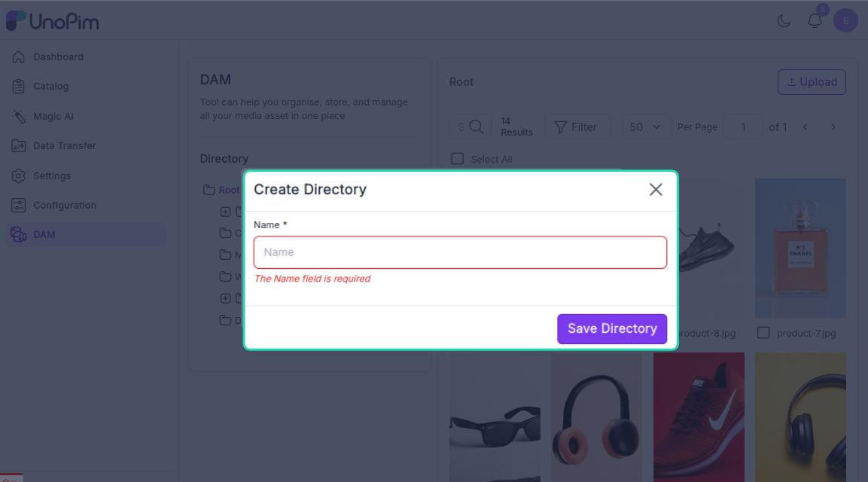Click the Catalog clipboard icon
Screen dimensions: 868x482
tap(18, 87)
